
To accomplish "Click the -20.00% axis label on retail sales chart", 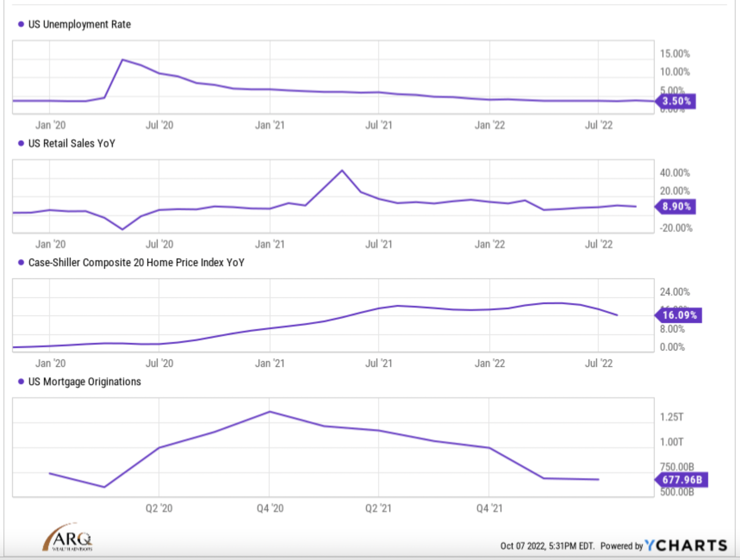I will (676, 228).
